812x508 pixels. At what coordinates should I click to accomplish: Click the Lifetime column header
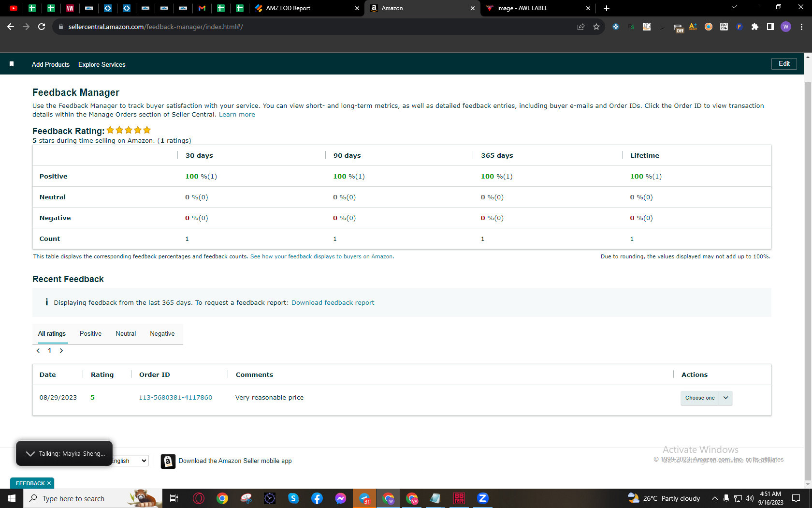pyautogui.click(x=644, y=156)
